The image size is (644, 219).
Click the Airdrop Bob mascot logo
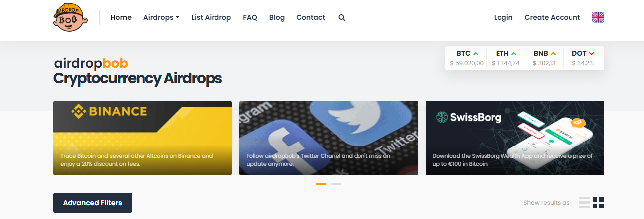click(71, 18)
